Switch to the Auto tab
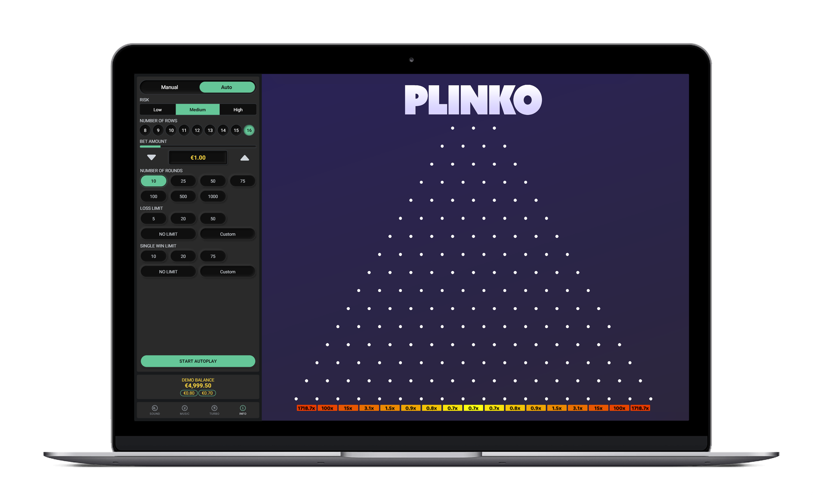The image size is (824, 504). (226, 87)
